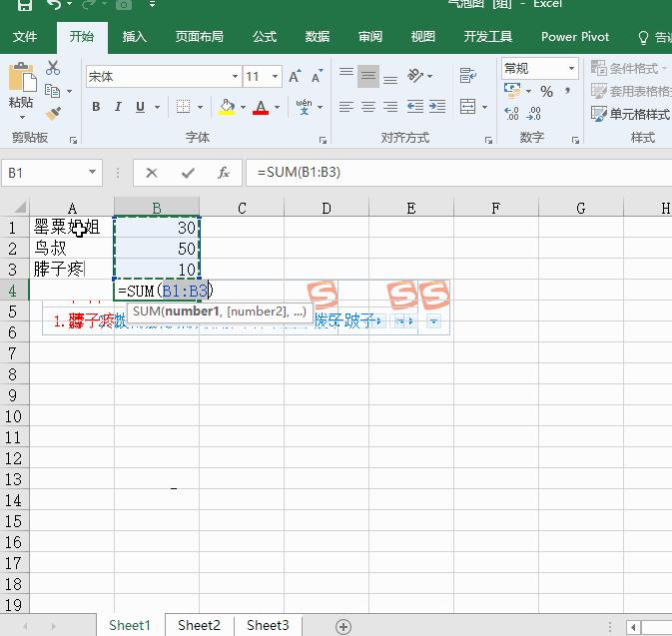The height and width of the screenshot is (636, 672).
Task: Toggle bold formatting
Action: pos(96,107)
